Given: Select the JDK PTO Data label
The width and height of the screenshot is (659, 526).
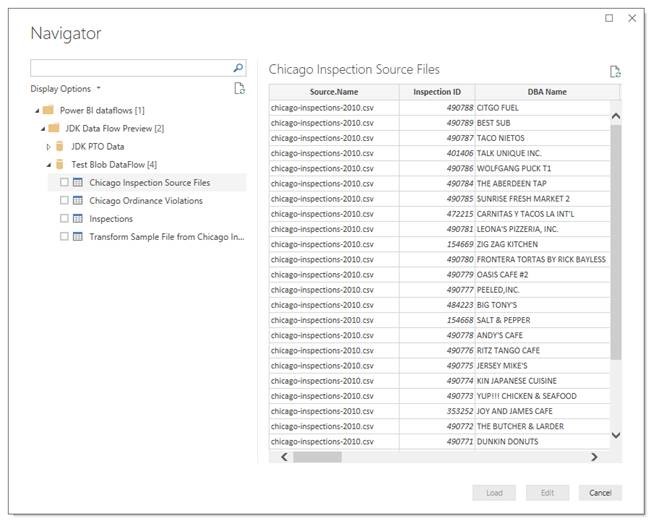Looking at the screenshot, I should click(x=98, y=146).
